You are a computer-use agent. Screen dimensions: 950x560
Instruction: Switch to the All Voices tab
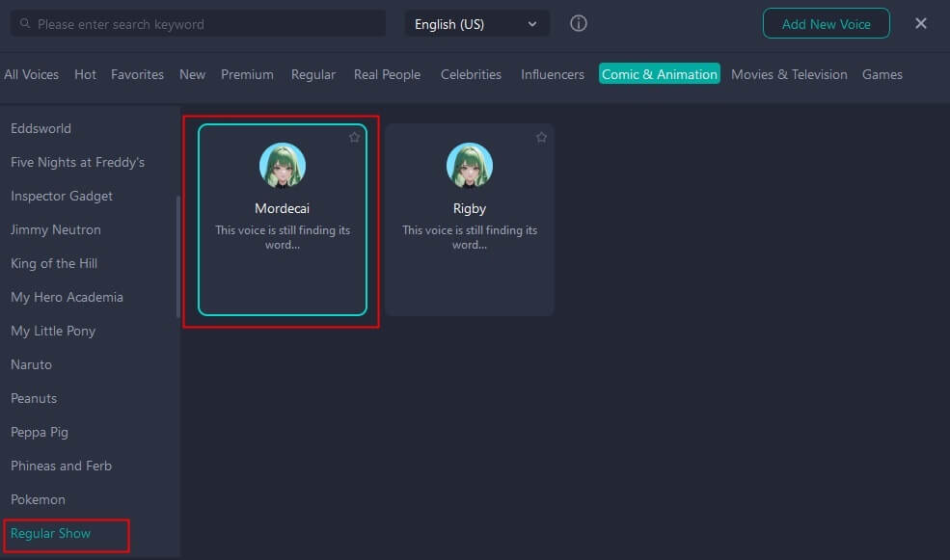(x=32, y=74)
